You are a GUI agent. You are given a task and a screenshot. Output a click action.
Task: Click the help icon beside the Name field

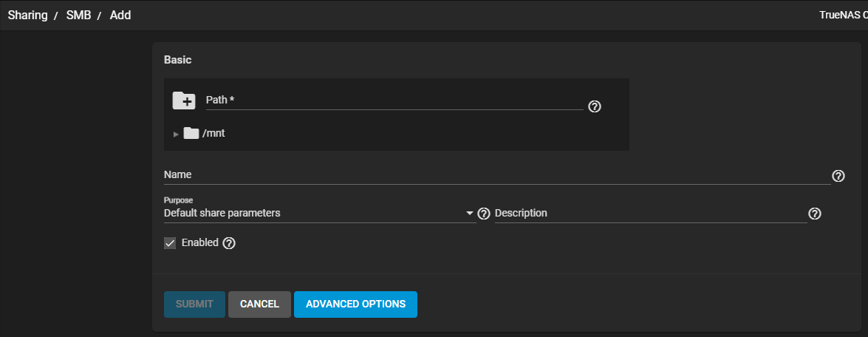click(838, 176)
